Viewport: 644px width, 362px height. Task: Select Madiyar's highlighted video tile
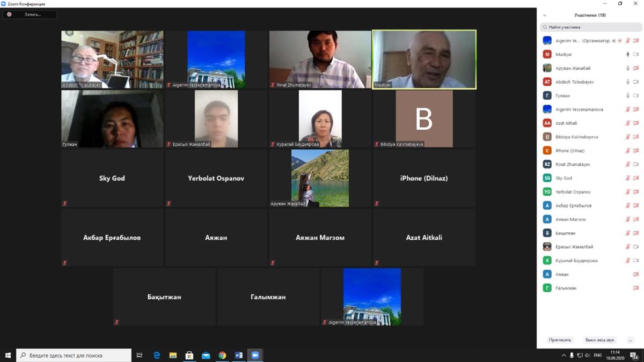point(424,59)
